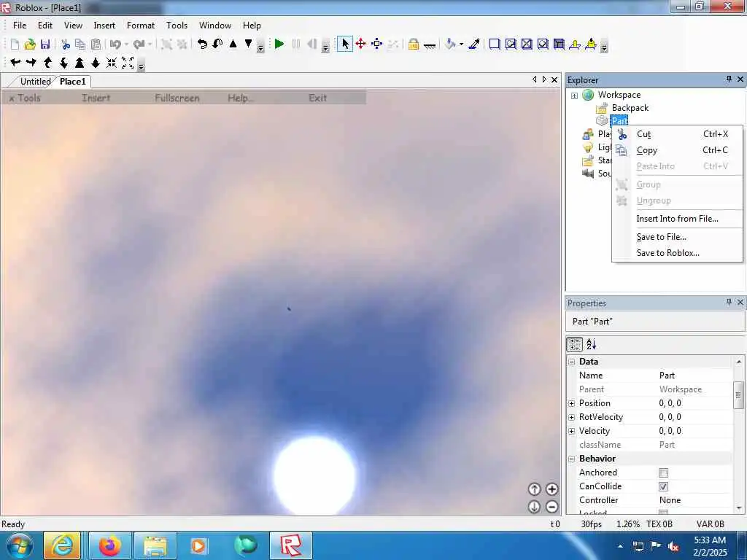Viewport: 747px width, 560px height.
Task: Start the simulation with the green Play button
Action: click(x=279, y=44)
